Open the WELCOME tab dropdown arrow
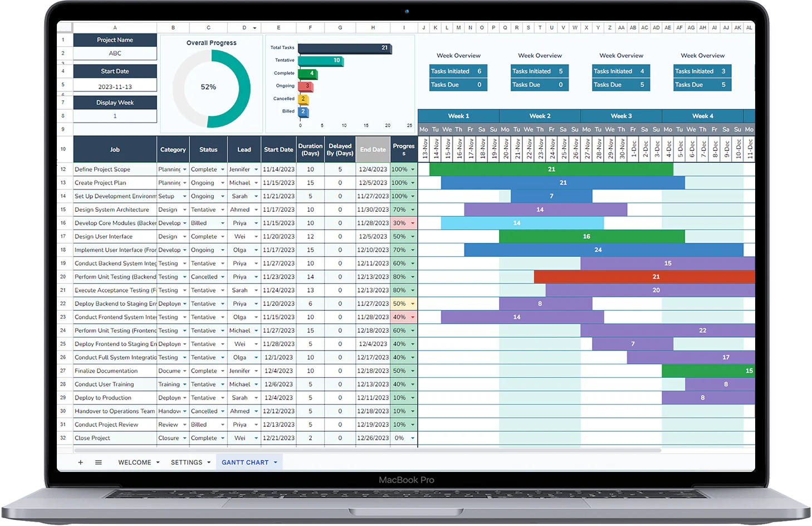The height and width of the screenshot is (526, 812). (x=158, y=462)
